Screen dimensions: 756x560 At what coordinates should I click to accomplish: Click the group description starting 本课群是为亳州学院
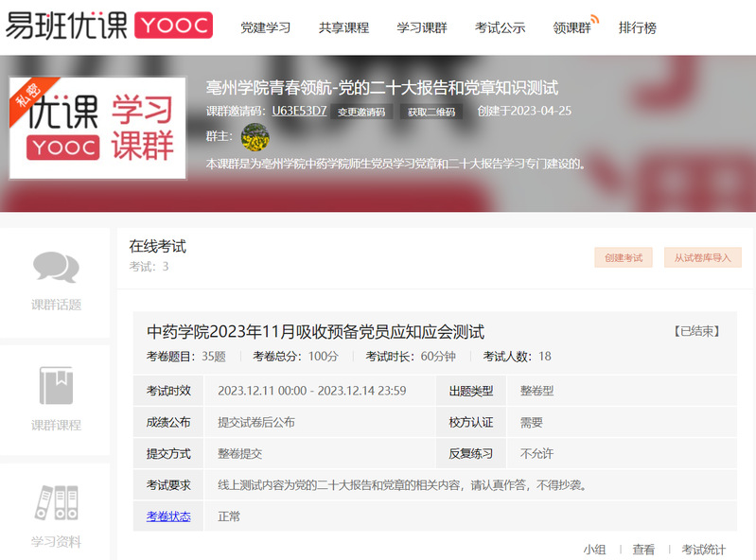[396, 165]
